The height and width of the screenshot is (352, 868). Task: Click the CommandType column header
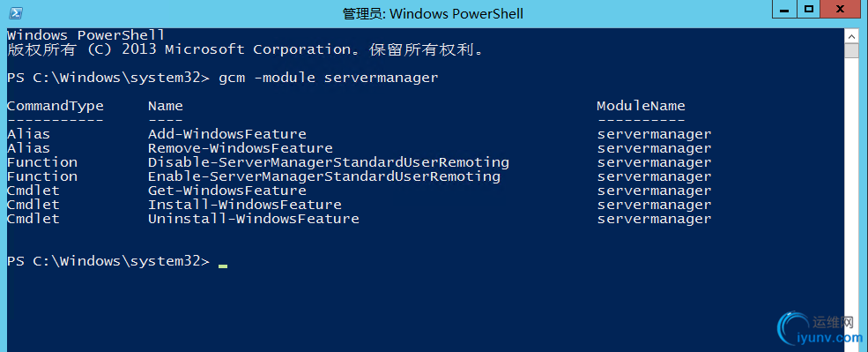56,106
